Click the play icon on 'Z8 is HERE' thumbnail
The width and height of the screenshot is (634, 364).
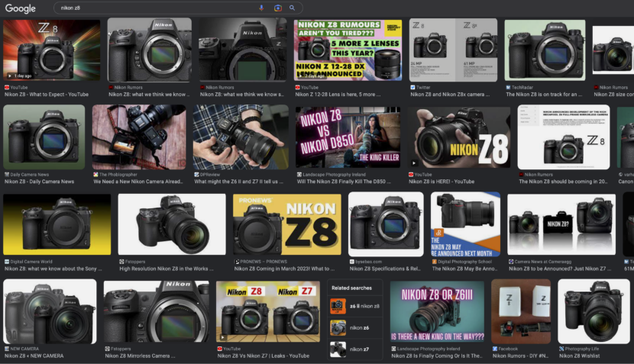click(414, 163)
